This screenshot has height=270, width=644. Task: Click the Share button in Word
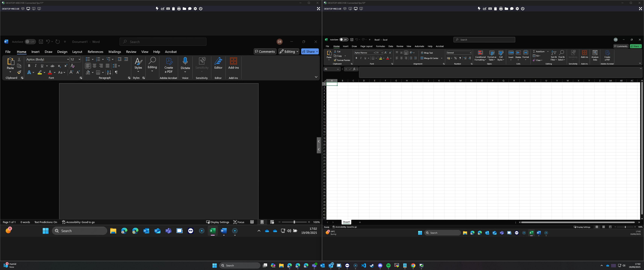pyautogui.click(x=310, y=52)
